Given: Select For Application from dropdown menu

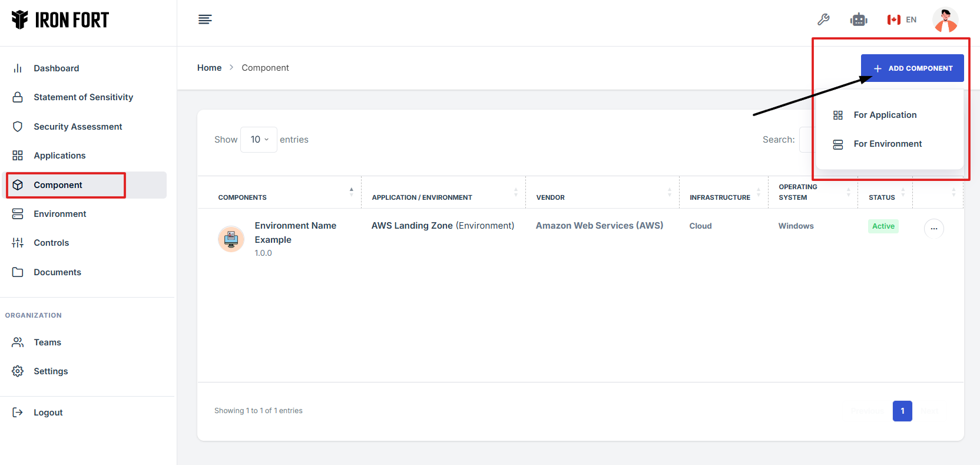Looking at the screenshot, I should pyautogui.click(x=885, y=115).
